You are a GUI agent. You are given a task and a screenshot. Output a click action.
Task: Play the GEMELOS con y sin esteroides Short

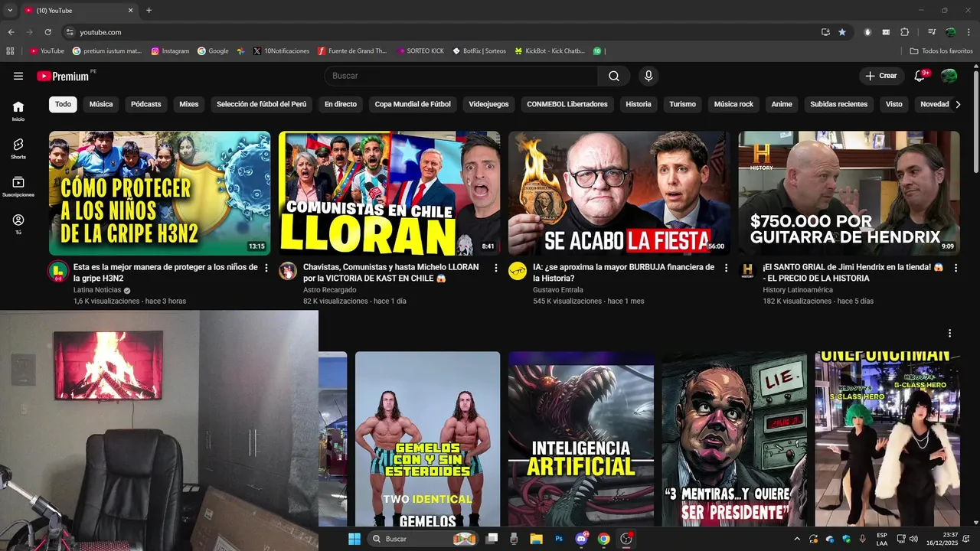427,439
